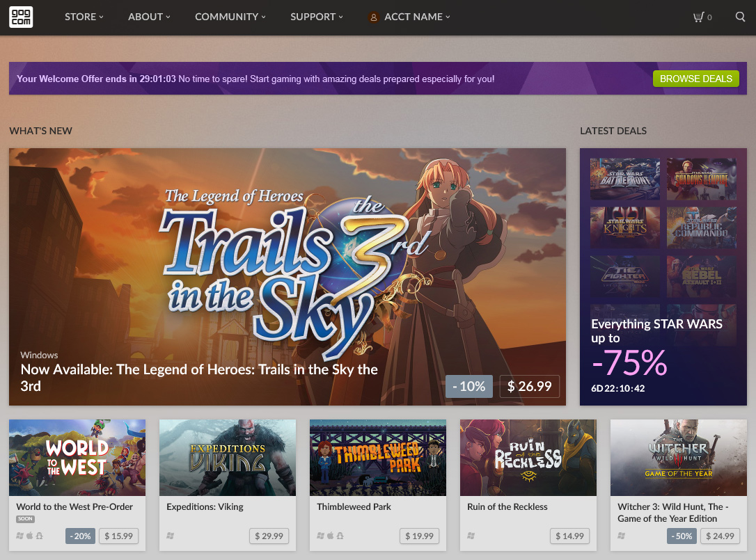Image resolution: width=756 pixels, height=560 pixels.
Task: Open World to the West cover image
Action: pos(77,457)
